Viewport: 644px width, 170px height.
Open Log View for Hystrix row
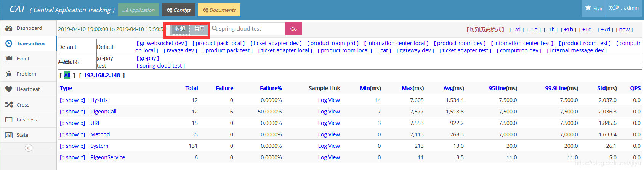[x=329, y=100]
